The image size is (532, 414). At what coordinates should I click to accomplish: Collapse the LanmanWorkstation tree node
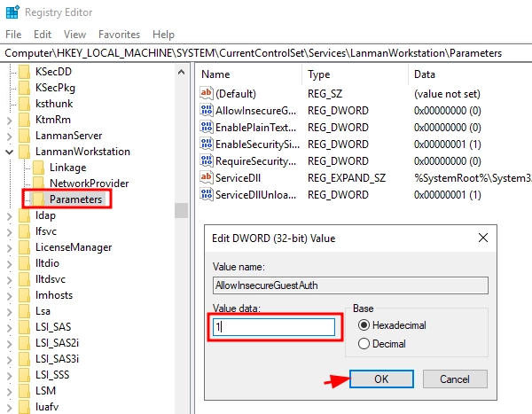[9, 151]
